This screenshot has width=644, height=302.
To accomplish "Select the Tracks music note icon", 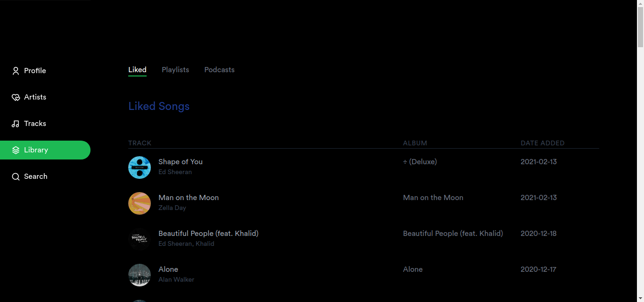I will pos(16,124).
